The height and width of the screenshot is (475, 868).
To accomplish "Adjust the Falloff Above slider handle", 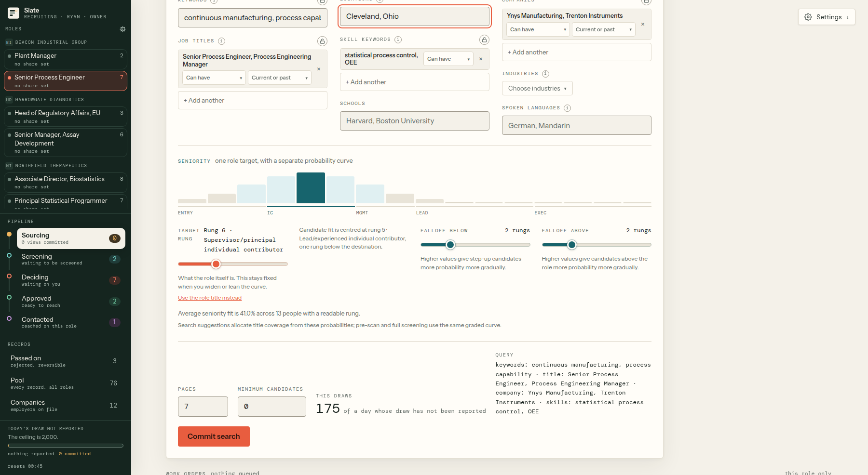I will (x=572, y=245).
